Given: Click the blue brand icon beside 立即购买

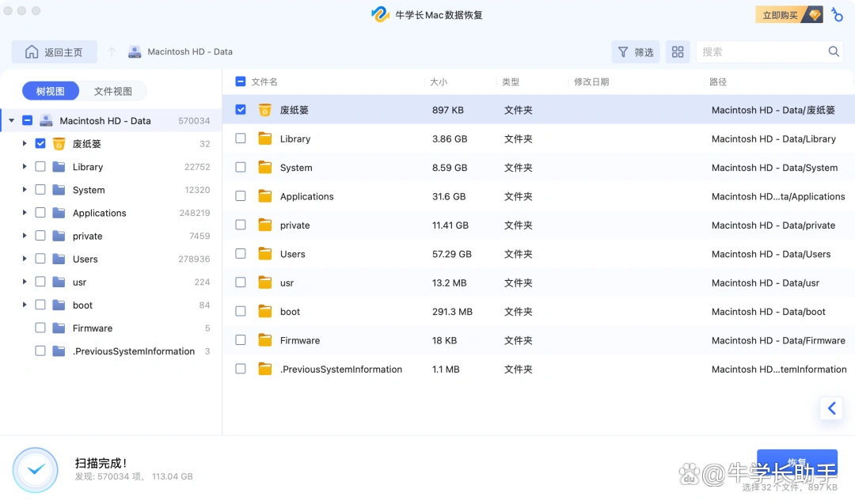Looking at the screenshot, I should [837, 13].
